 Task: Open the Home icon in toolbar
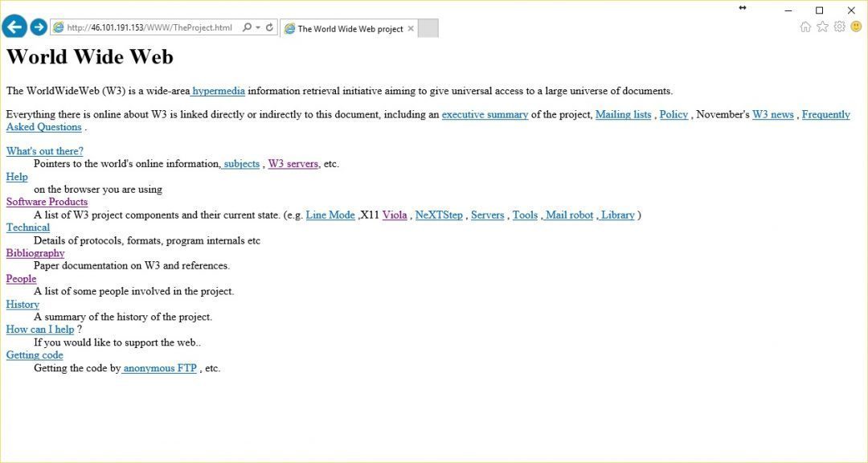(805, 27)
